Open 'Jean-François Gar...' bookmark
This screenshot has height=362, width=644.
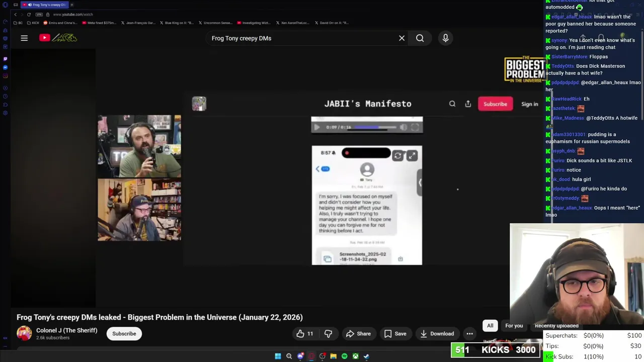tap(138, 23)
